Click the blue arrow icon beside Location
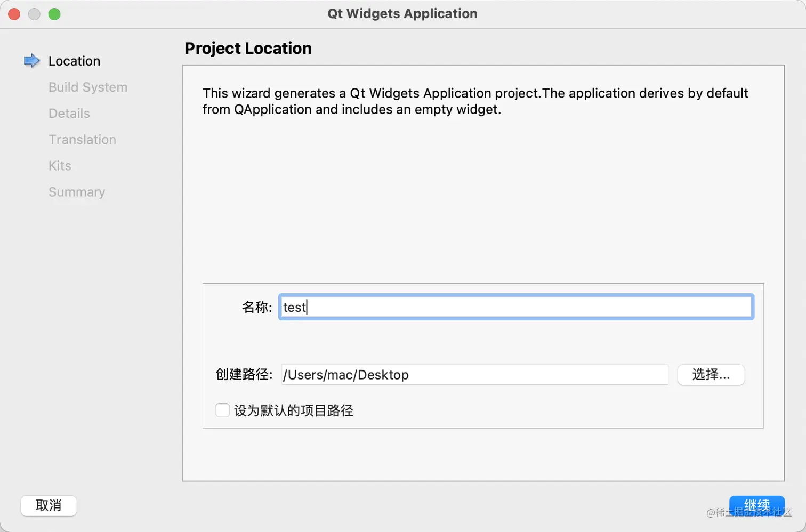 (32, 61)
